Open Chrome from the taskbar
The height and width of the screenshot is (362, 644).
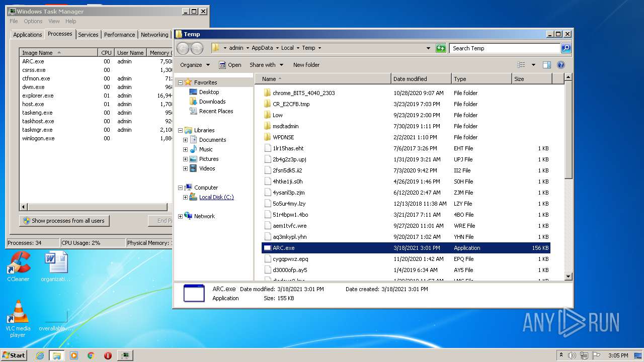pyautogui.click(x=91, y=355)
